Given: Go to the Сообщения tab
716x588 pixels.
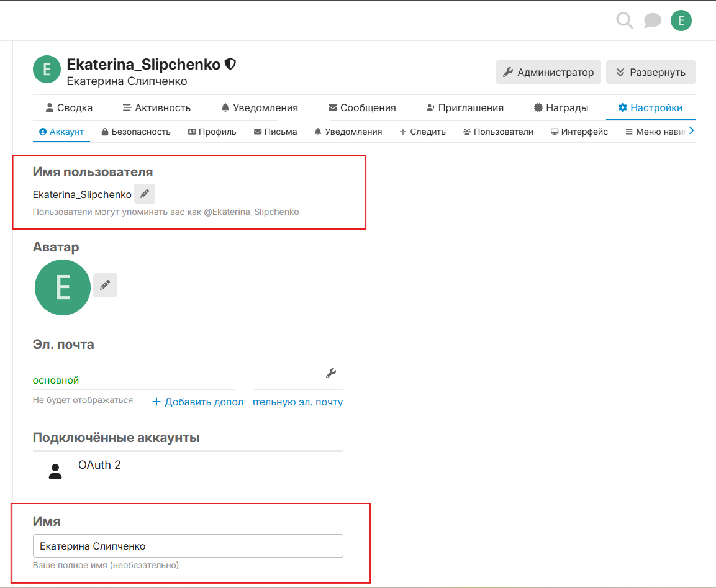Looking at the screenshot, I should pos(362,107).
